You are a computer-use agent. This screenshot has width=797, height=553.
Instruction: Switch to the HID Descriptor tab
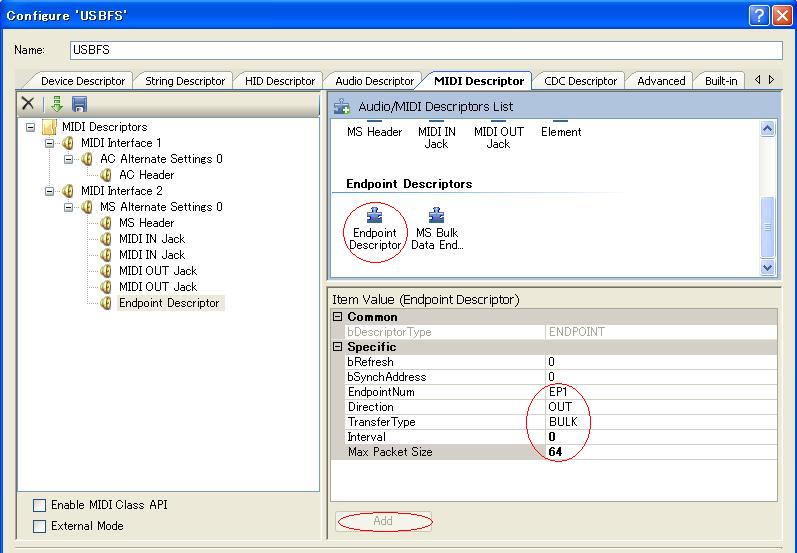coord(280,81)
